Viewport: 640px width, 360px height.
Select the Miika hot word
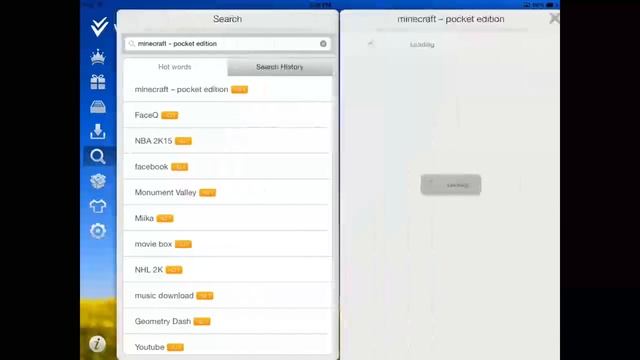227,218
